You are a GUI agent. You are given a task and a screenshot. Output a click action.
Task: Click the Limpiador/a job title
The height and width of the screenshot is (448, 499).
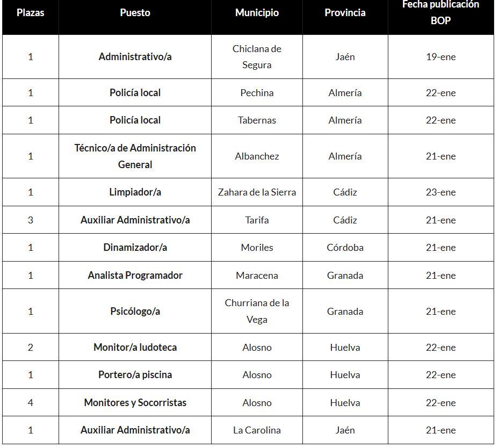135,192
